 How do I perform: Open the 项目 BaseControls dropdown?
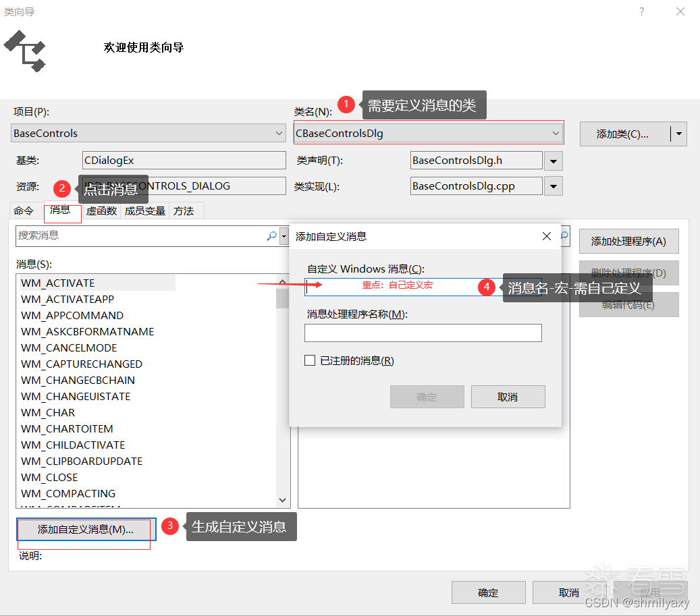tap(149, 133)
